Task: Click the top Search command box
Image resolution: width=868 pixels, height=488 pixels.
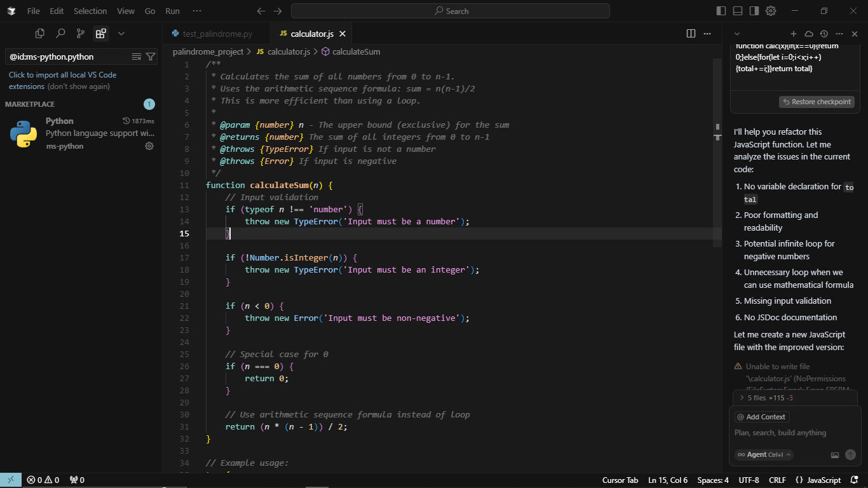Action: [x=451, y=11]
